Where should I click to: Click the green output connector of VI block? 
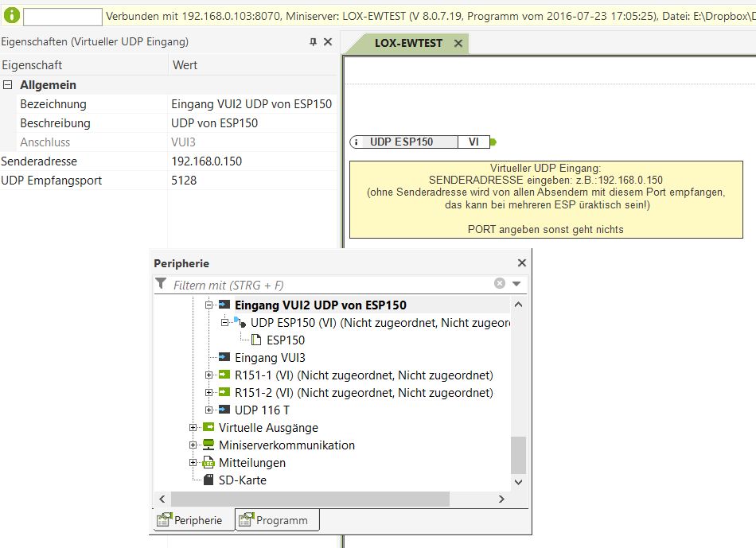point(493,142)
